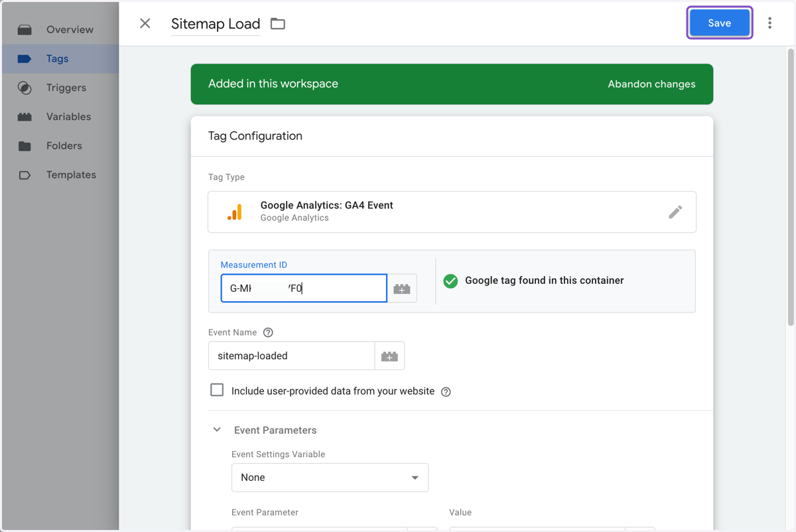
Task: Click the vertical scrollbar on the right
Action: point(790,187)
